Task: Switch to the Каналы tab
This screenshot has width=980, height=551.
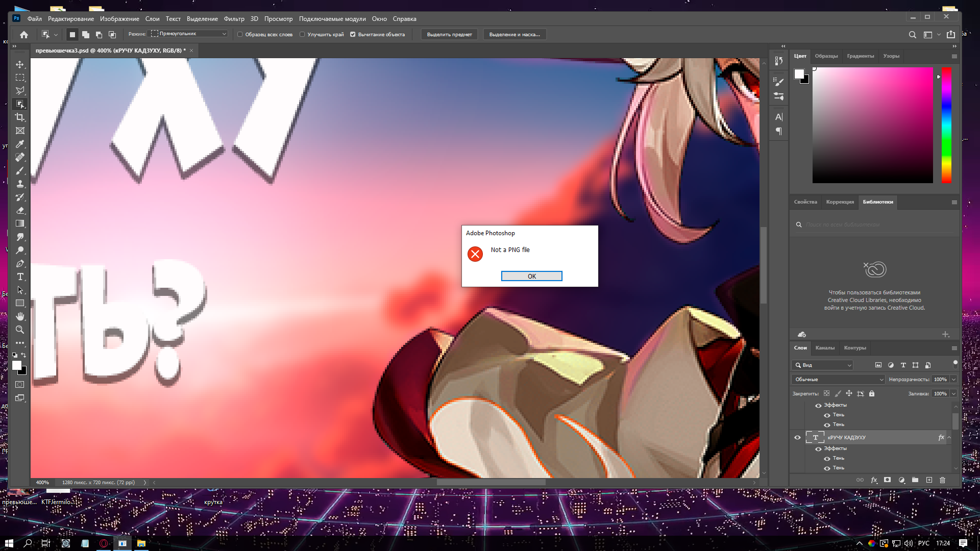Action: click(x=825, y=348)
